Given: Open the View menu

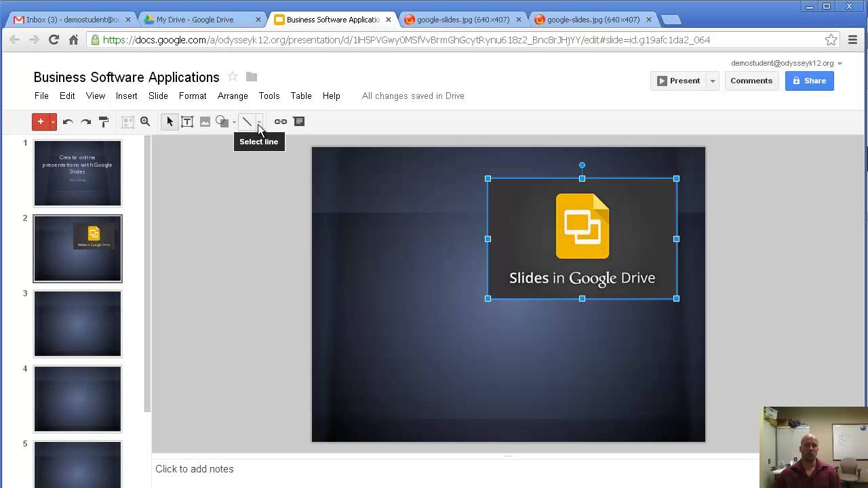Looking at the screenshot, I should (x=96, y=96).
